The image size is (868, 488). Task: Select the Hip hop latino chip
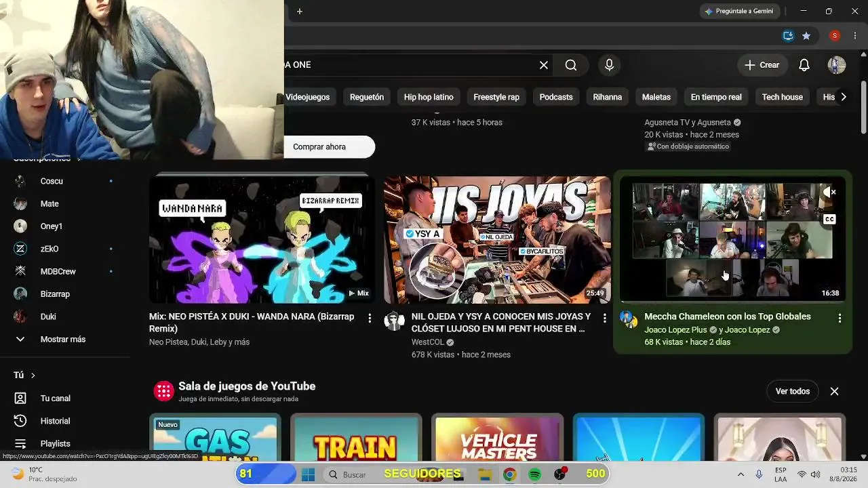[x=429, y=97]
